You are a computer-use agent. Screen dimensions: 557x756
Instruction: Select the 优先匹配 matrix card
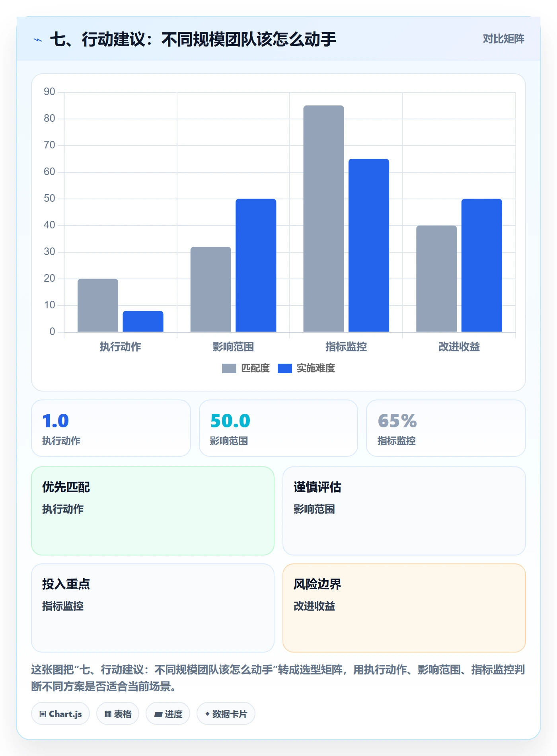tap(153, 511)
